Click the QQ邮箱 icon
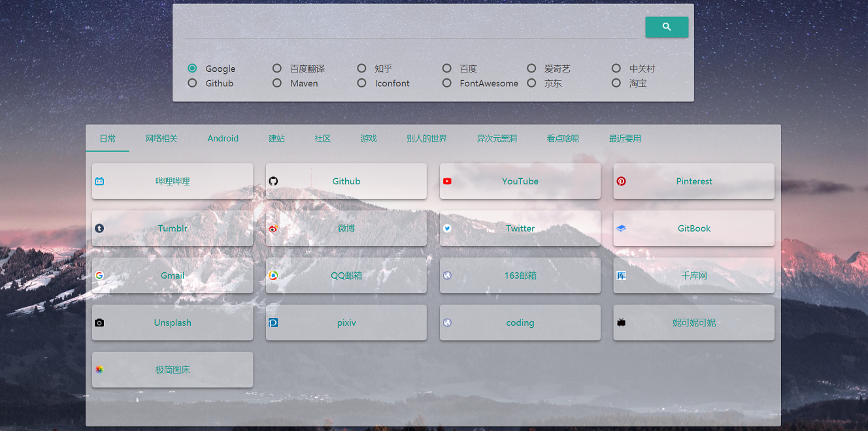Screen dimensions: 868x431 [273, 275]
